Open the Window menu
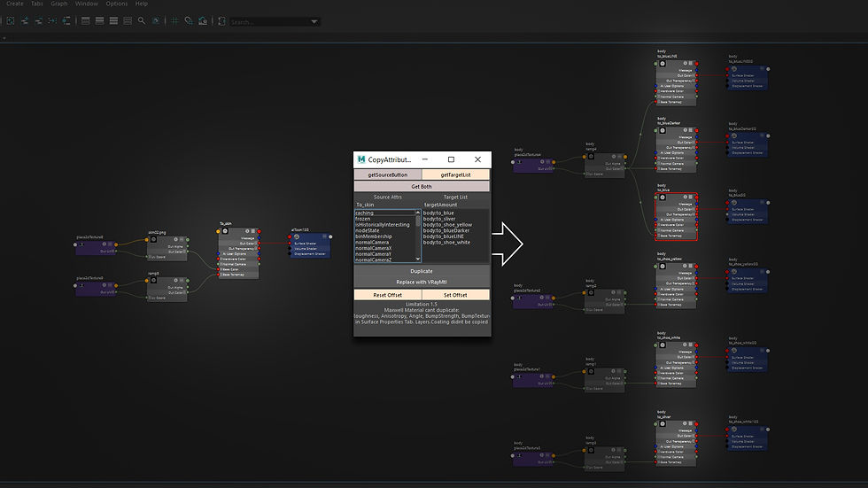The width and height of the screenshot is (868, 488). 87,4
